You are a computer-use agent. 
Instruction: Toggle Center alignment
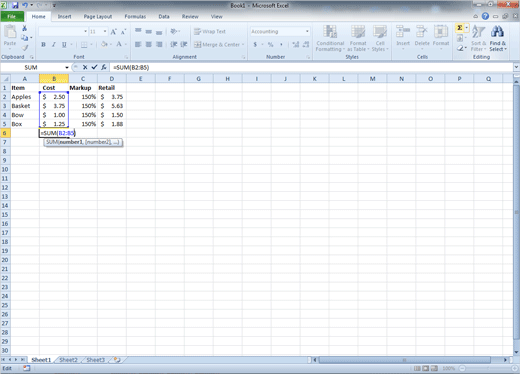[149, 44]
